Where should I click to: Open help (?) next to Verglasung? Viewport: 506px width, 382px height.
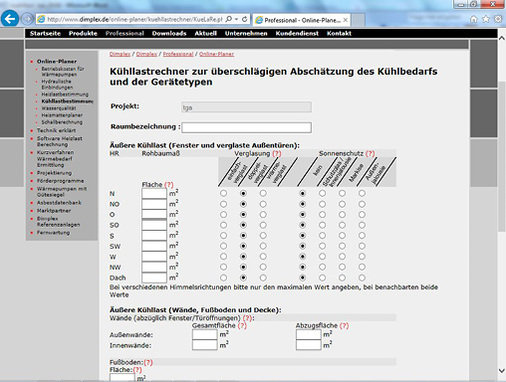277,153
